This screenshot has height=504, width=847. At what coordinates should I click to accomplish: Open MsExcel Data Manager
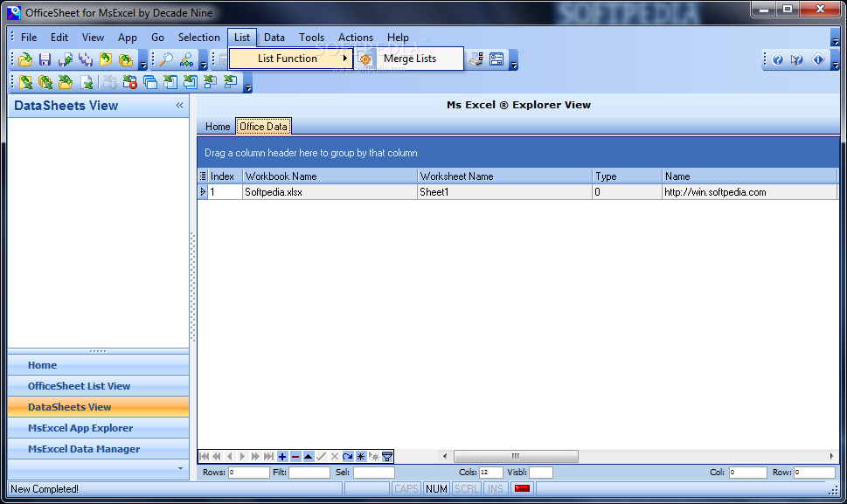98,449
